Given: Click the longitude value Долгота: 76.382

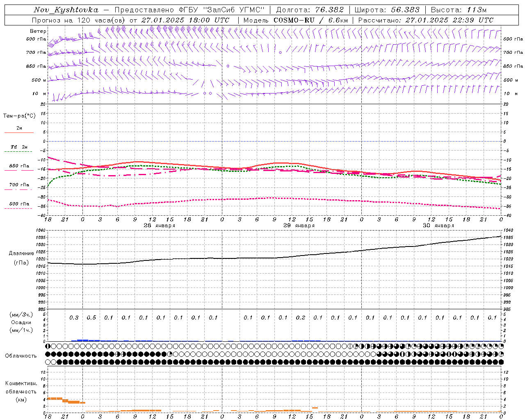Looking at the screenshot, I should [310, 10].
